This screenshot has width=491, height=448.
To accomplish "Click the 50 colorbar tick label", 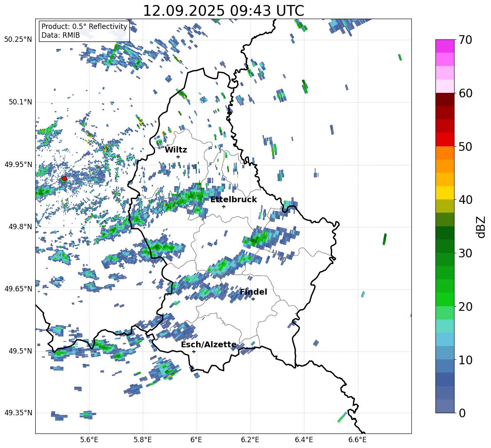I will [x=465, y=146].
